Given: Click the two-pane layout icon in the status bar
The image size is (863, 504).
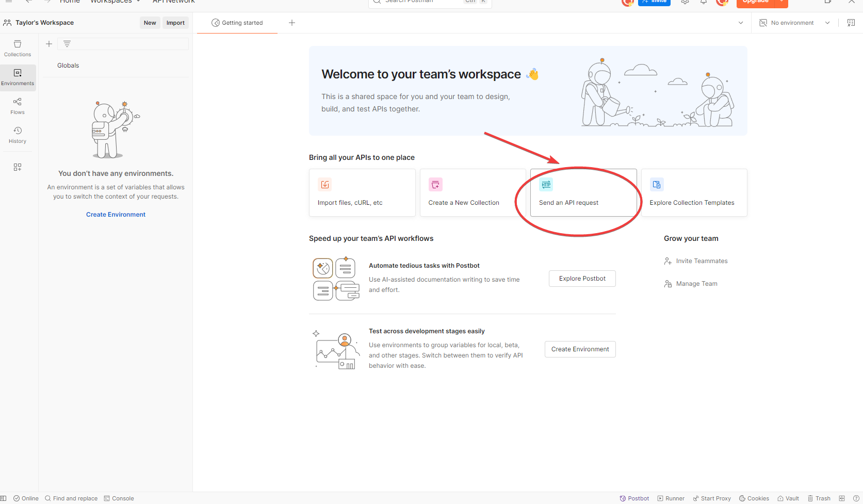Looking at the screenshot, I should pos(842,498).
